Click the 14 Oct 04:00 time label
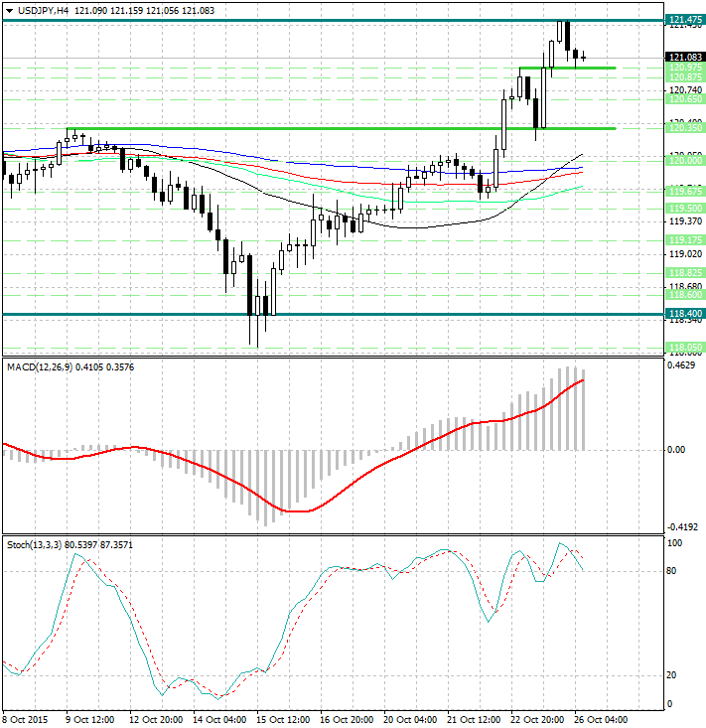Screen dimensions: 706x728 tap(219, 720)
